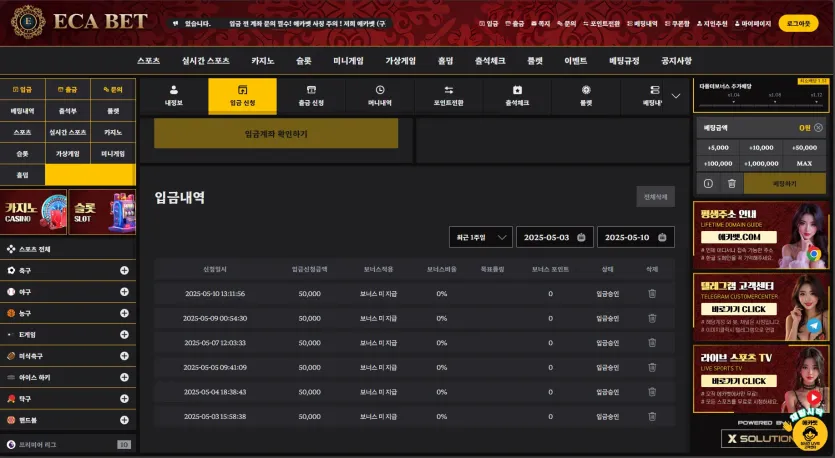
Task: Open 룰렛 wheel icon tab
Action: pos(586,96)
